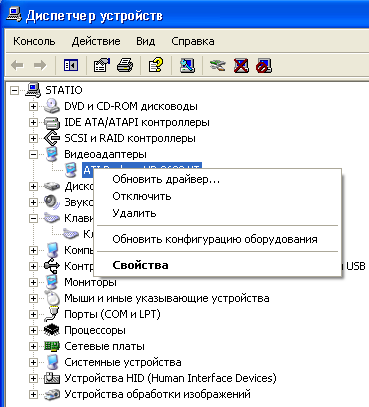The width and height of the screenshot is (369, 407).
Task: Expand the Мониторы node
Action: click(33, 283)
